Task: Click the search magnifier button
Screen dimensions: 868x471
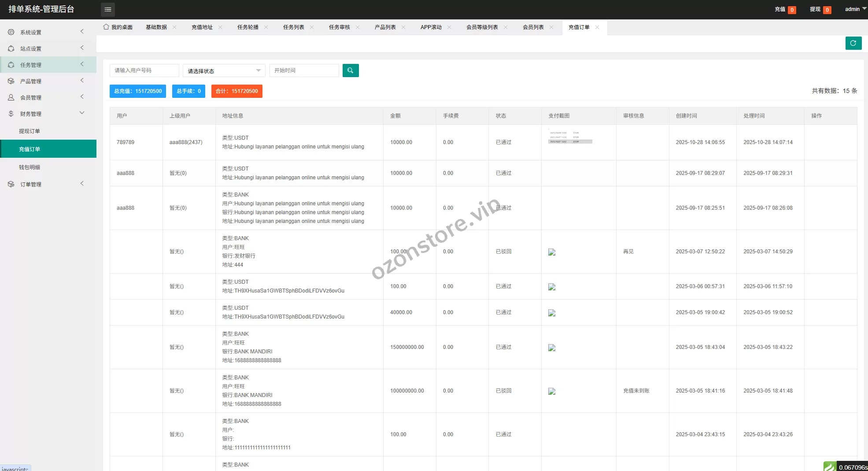Action: (x=350, y=70)
